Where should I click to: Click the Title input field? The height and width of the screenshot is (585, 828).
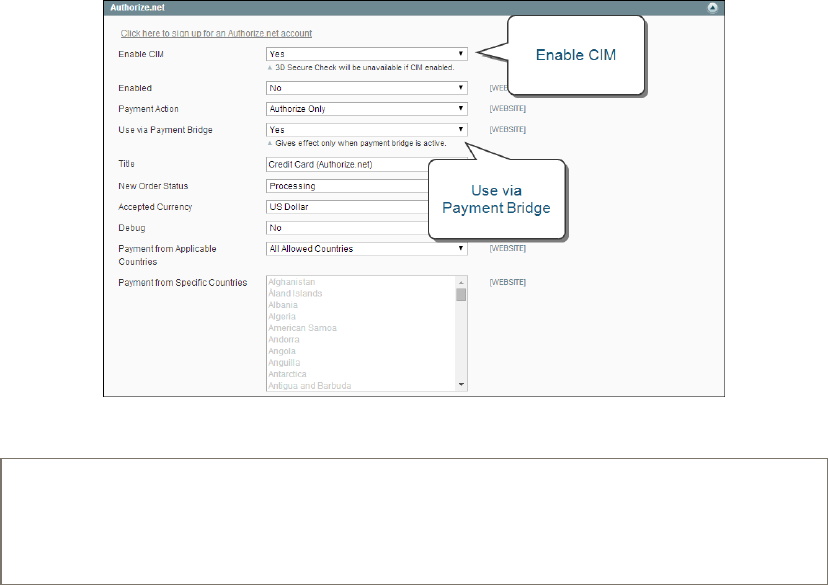pos(347,164)
